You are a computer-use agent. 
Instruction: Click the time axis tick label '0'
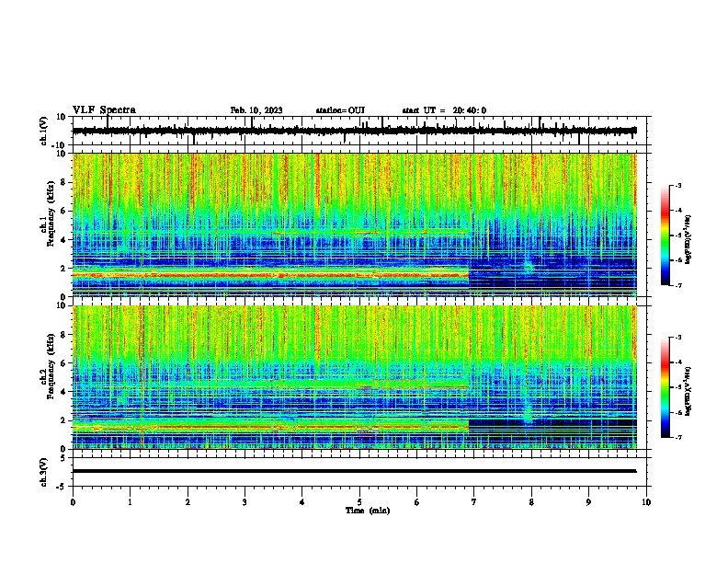(73, 502)
